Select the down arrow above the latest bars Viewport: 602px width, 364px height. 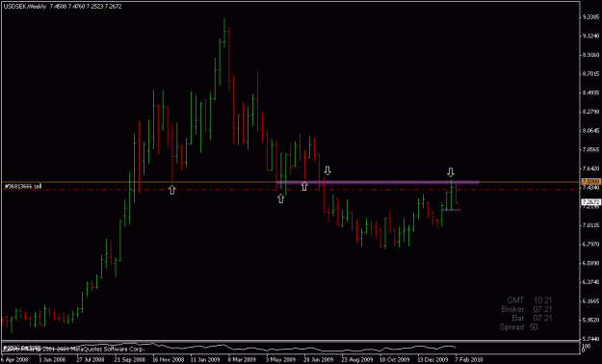click(x=451, y=171)
